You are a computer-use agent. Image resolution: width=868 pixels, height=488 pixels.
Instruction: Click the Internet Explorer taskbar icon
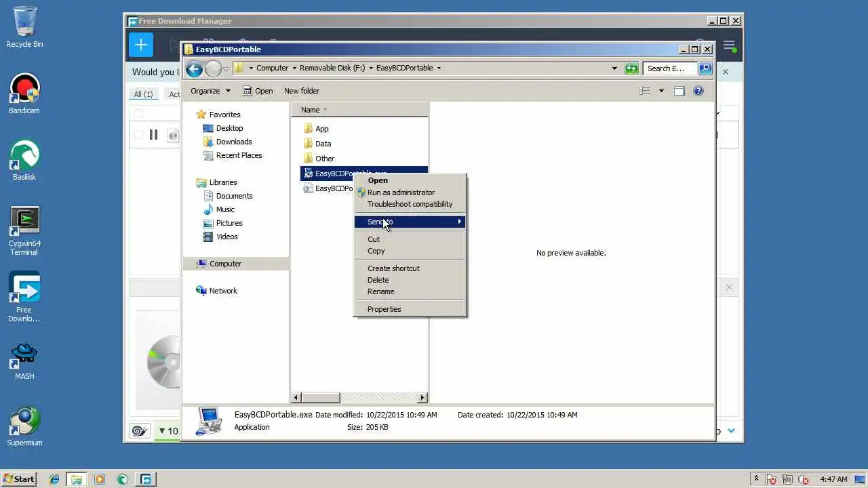point(54,479)
